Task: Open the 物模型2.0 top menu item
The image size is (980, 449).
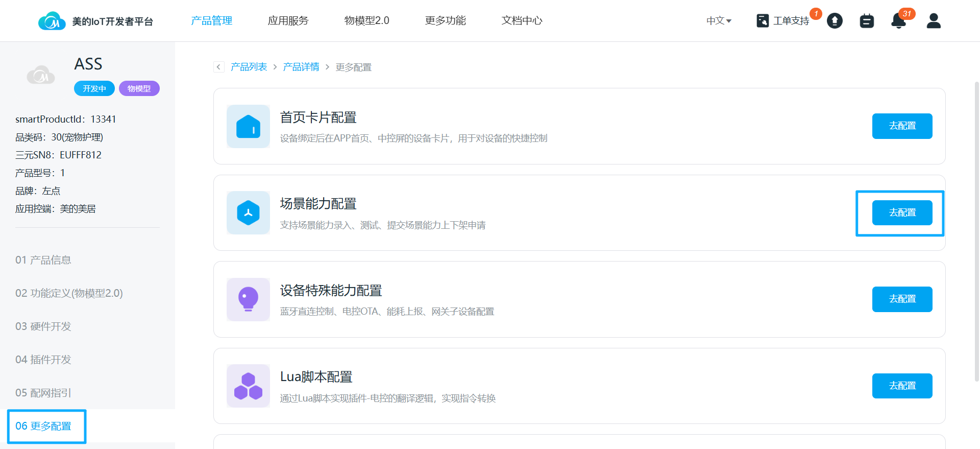Action: (366, 21)
